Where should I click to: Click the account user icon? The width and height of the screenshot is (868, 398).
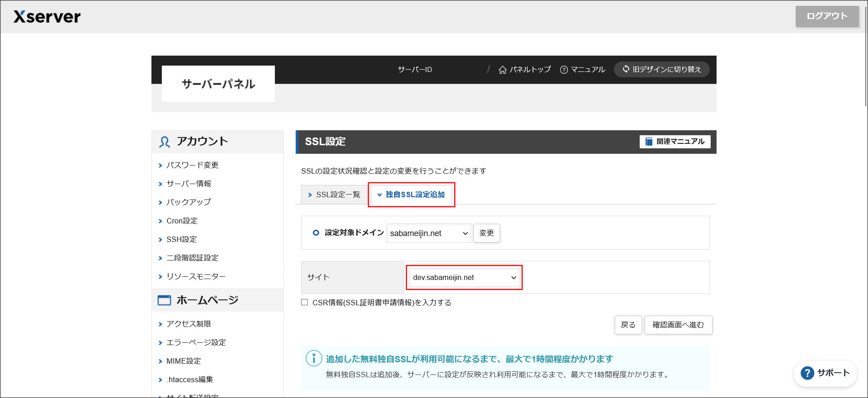point(165,142)
